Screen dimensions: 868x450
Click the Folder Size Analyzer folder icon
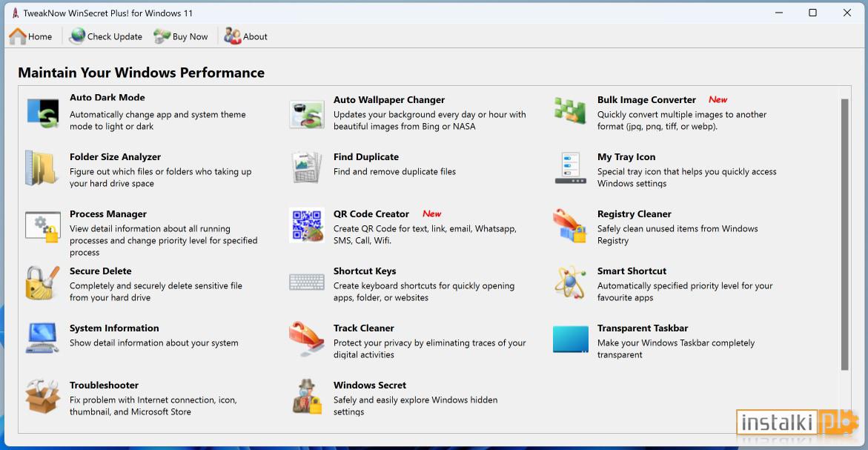42,168
